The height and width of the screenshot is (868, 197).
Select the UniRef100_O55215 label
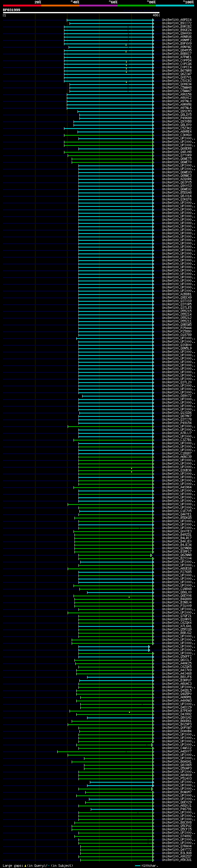(177, 311)
